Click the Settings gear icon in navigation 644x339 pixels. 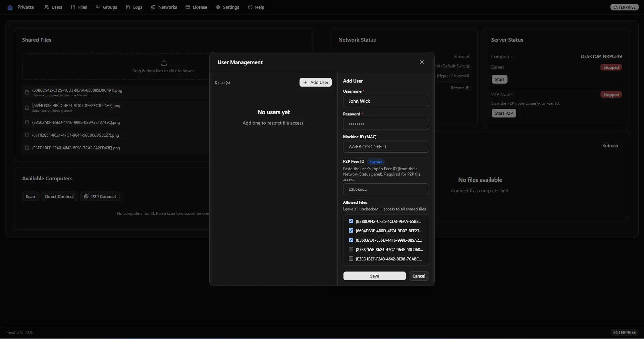coord(218,7)
